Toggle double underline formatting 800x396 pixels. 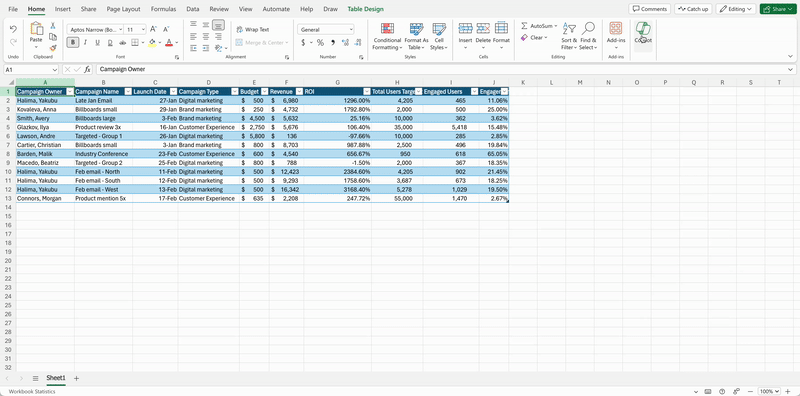coord(110,43)
